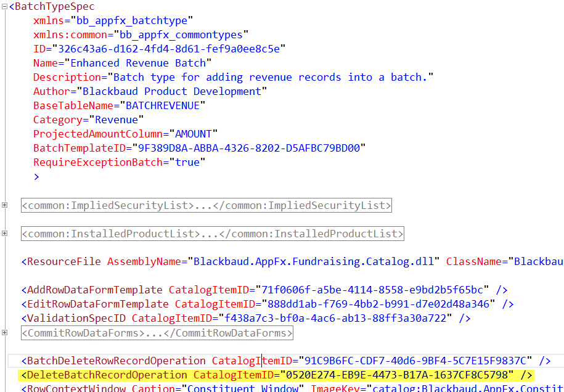The width and height of the screenshot is (564, 392).
Task: Click the GUID 888dd1ab-f769-4bb2-b991-d7e02d48a346
Action: point(378,304)
